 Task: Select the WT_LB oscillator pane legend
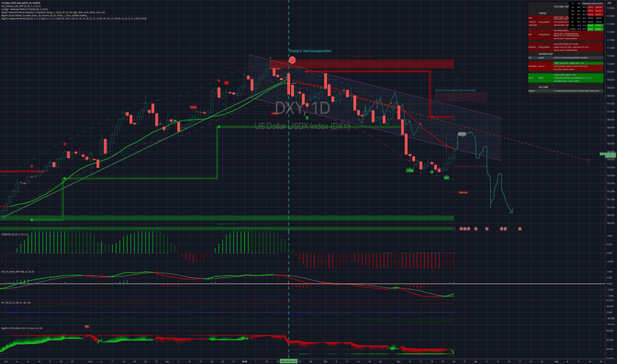click(16, 302)
